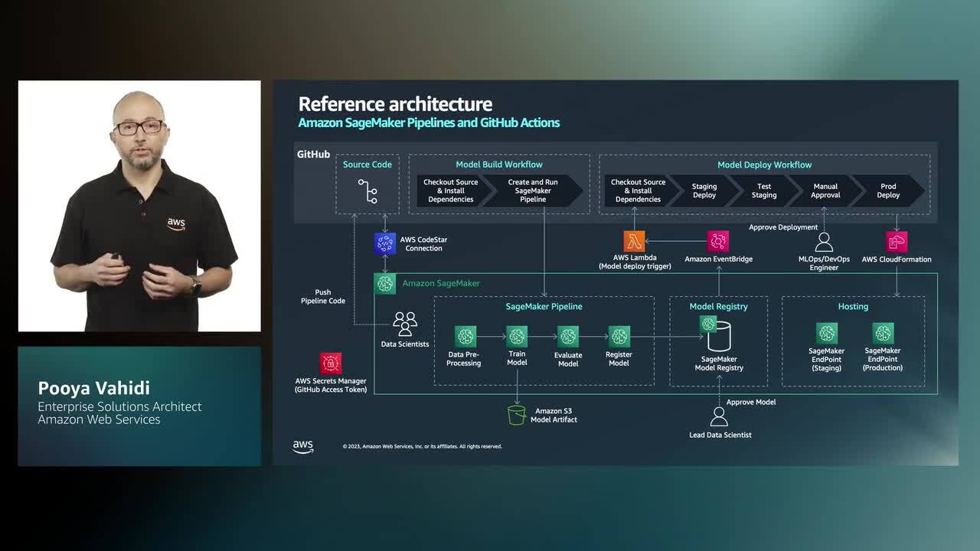The height and width of the screenshot is (551, 980).
Task: Click the Reference architecture slide title
Action: [395, 104]
